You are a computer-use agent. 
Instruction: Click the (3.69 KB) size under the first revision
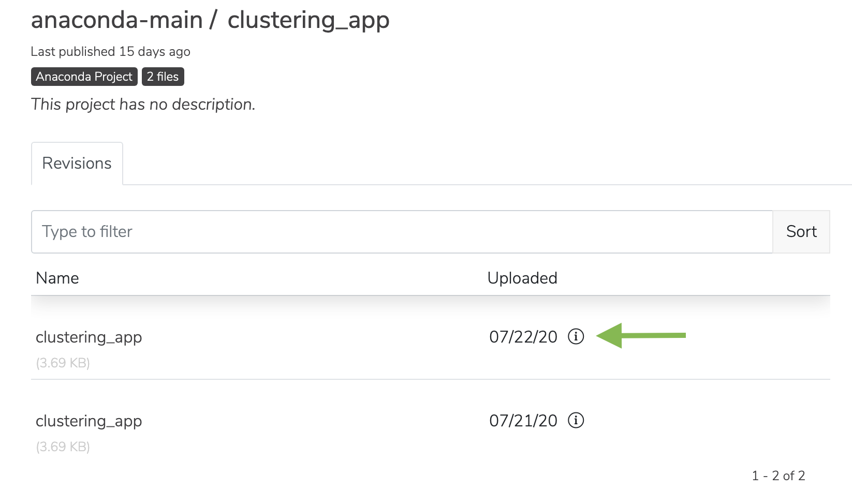pos(63,363)
